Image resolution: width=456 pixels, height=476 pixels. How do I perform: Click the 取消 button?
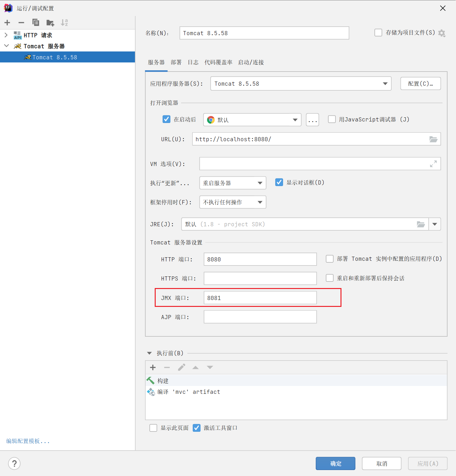pos(382,463)
